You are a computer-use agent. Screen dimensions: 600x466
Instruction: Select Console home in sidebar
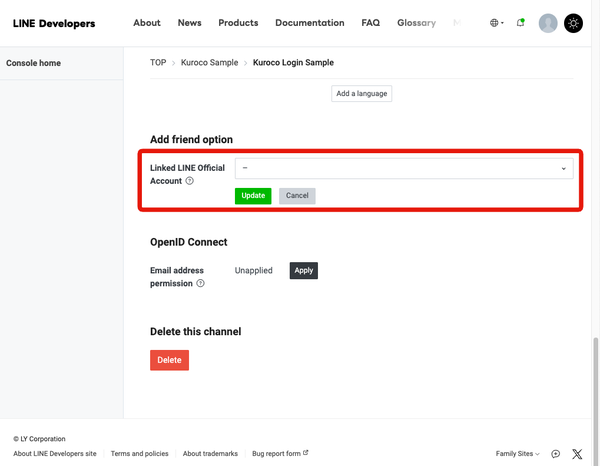point(62,63)
